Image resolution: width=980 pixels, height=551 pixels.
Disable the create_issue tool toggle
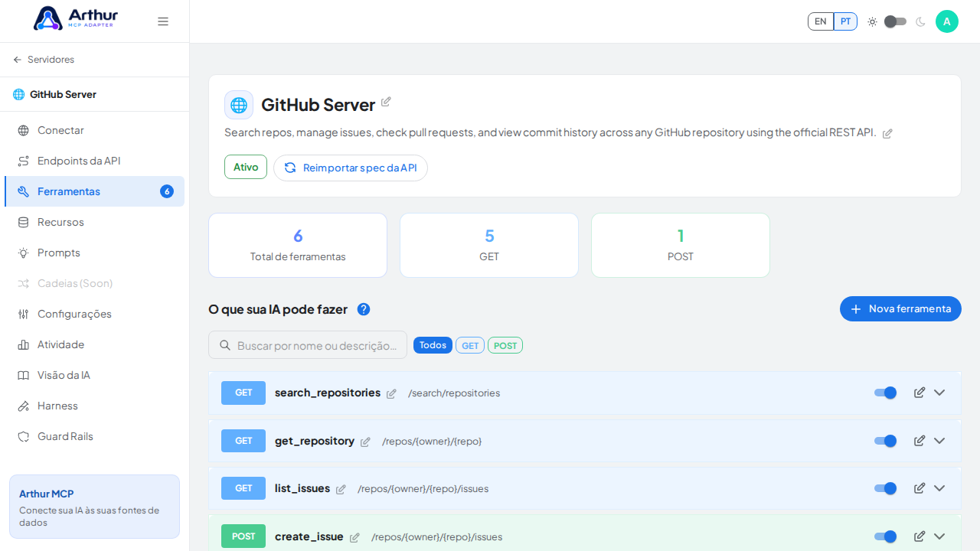pyautogui.click(x=885, y=536)
